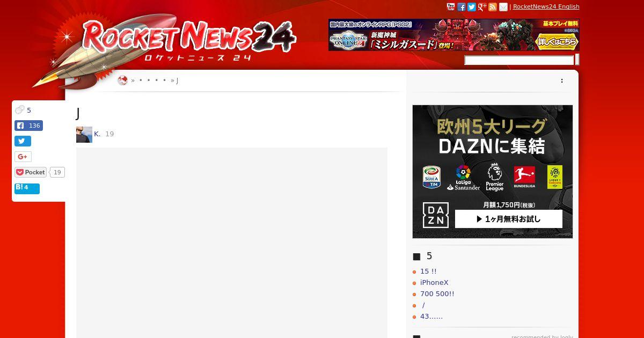644x338 pixels.
Task: Click the Pocket count bubble showing 19
Action: [x=57, y=172]
